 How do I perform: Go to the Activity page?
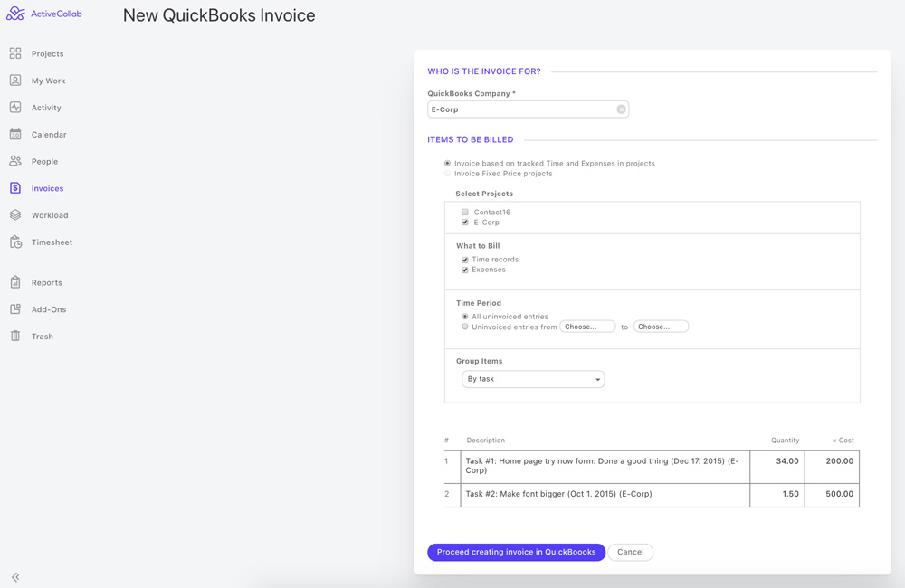coord(46,108)
